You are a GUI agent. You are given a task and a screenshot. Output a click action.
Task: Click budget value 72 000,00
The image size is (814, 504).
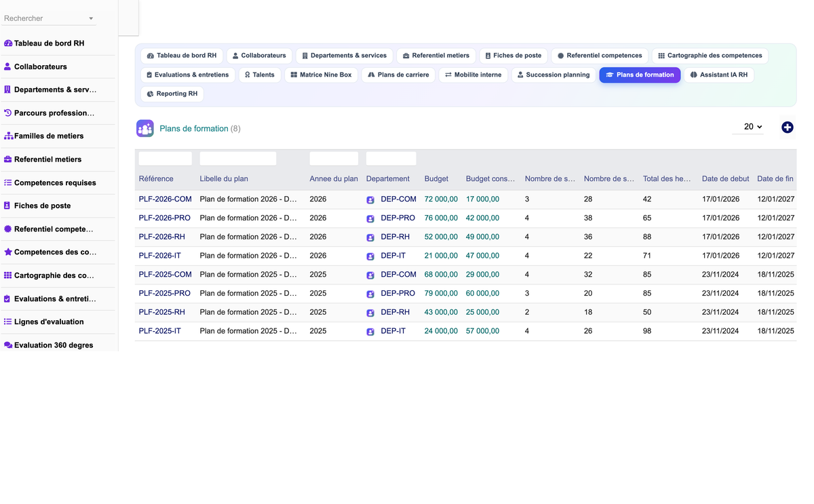click(441, 199)
